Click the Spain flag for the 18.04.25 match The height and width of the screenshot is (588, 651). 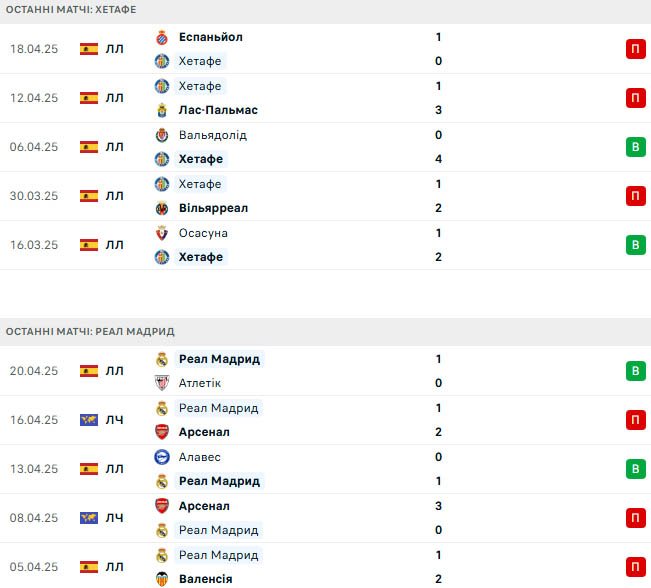pos(89,49)
